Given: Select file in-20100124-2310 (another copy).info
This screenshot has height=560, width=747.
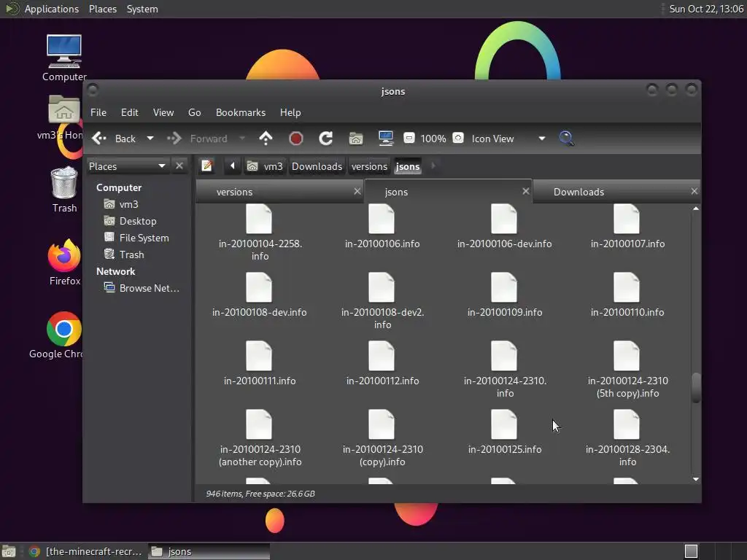Looking at the screenshot, I should pos(260,438).
